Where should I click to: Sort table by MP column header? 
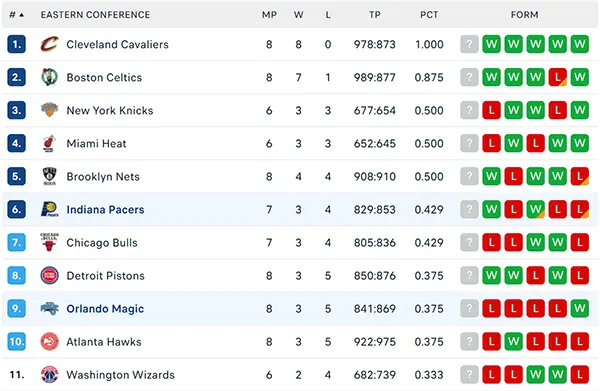point(269,15)
